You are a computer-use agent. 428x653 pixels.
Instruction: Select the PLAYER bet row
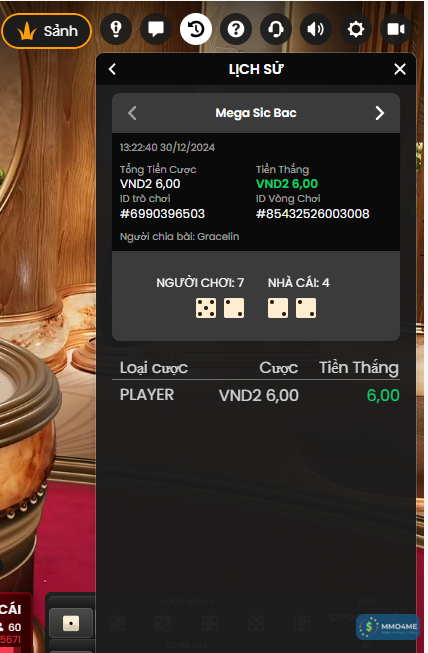click(256, 395)
